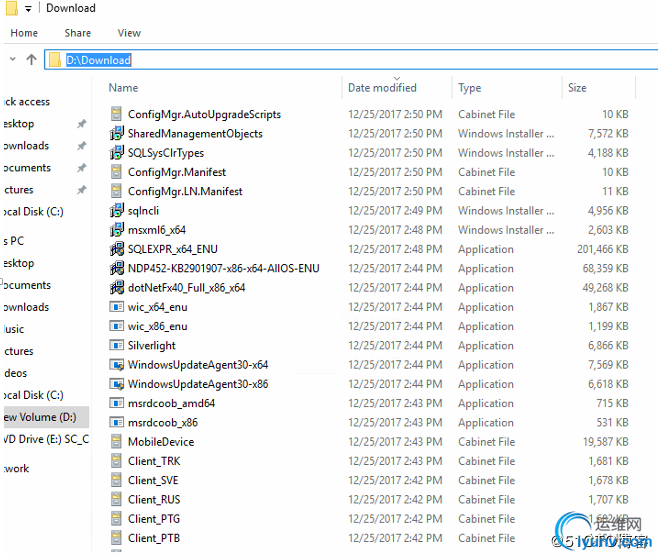Expand the recent locations chevron

(x=13, y=59)
